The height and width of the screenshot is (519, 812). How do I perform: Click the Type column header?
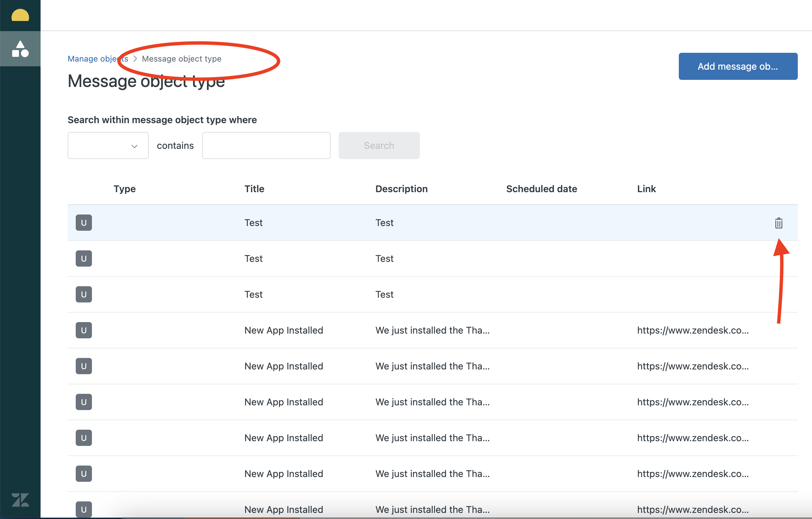point(124,189)
